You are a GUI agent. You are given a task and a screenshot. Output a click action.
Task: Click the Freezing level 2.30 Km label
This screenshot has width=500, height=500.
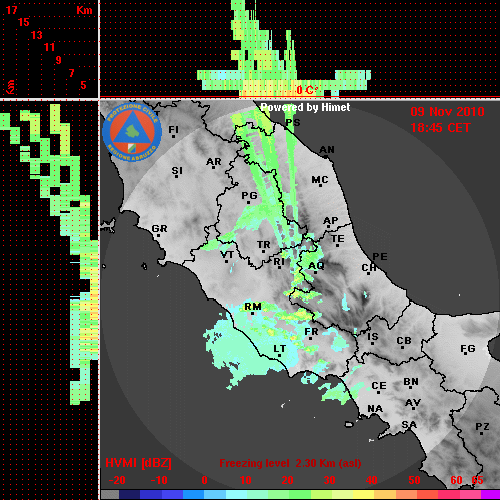290,463
